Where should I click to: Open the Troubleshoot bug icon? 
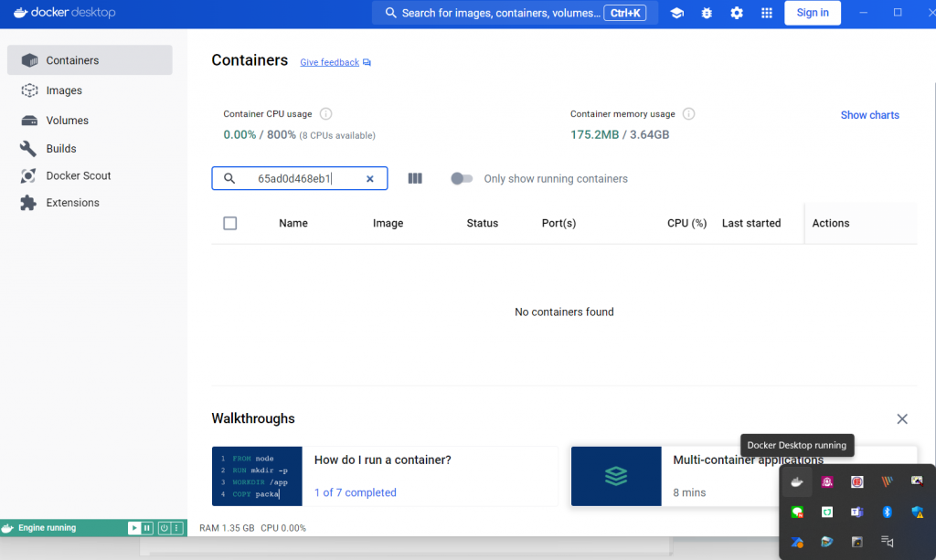coord(707,13)
